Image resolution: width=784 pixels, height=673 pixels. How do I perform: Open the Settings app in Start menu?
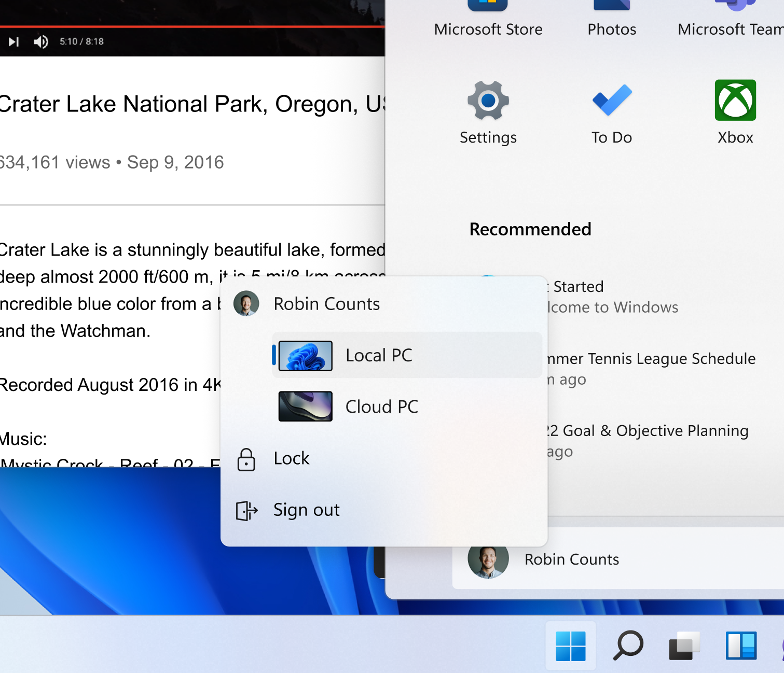tap(488, 113)
